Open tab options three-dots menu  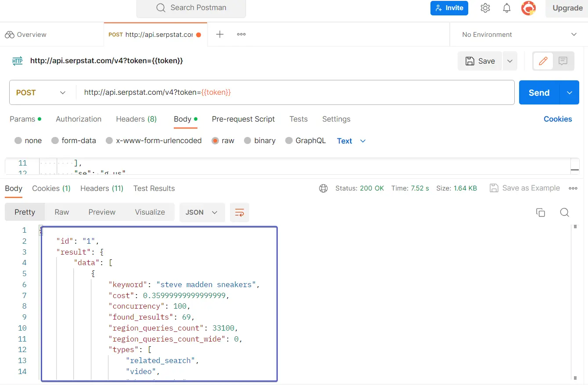tap(241, 34)
